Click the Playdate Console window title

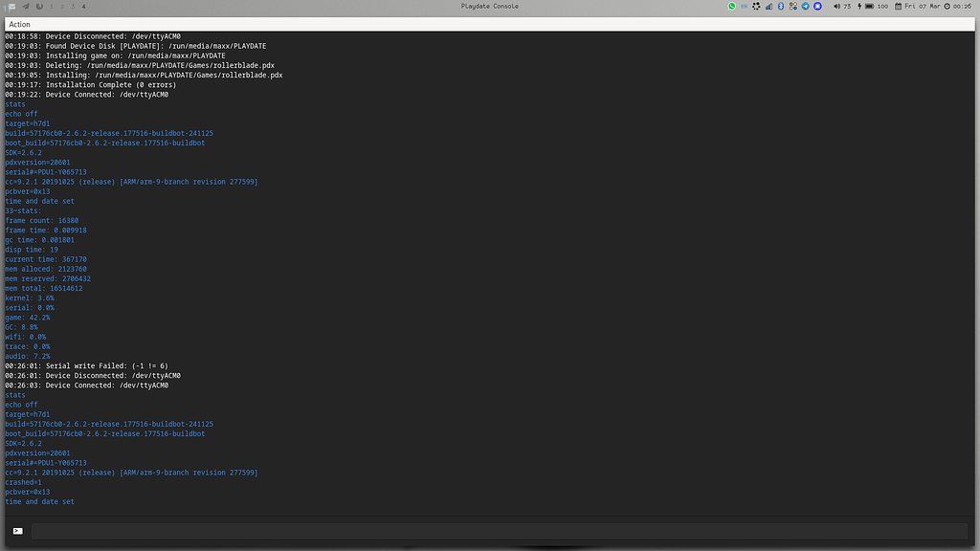pos(489,7)
